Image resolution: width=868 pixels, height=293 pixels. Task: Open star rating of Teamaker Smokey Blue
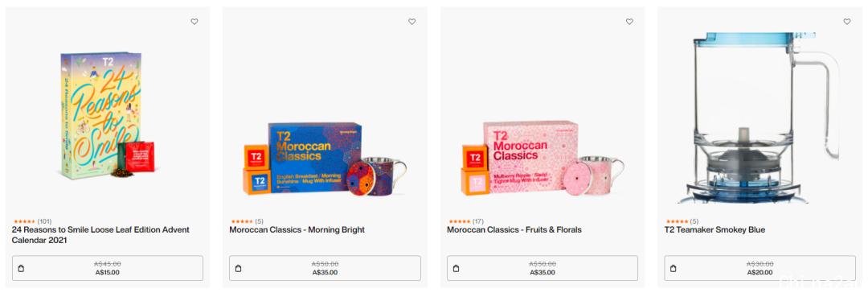point(682,221)
